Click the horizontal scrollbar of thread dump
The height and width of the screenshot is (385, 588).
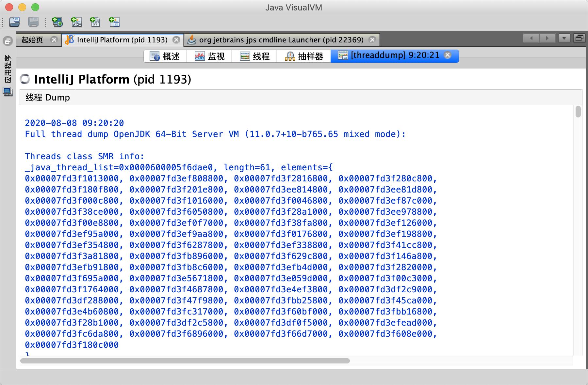(x=185, y=361)
